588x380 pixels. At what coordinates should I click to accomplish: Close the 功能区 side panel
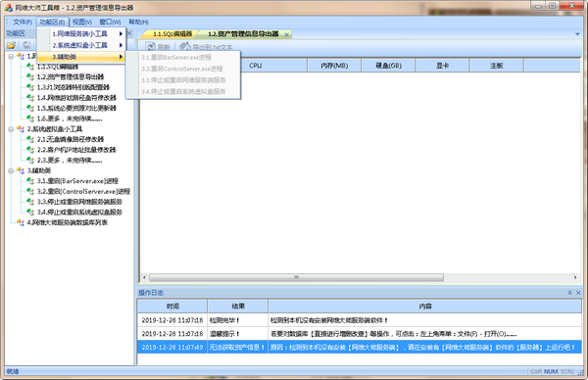[x=129, y=33]
